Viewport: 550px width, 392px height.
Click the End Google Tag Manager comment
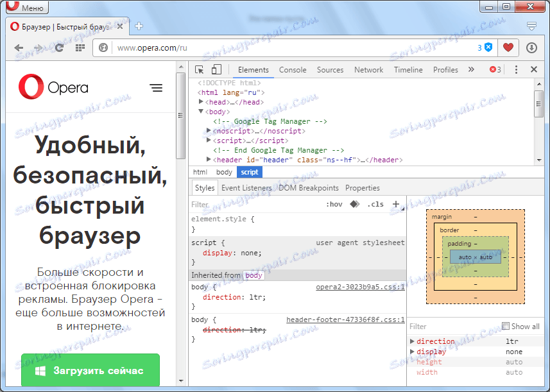pos(279,150)
